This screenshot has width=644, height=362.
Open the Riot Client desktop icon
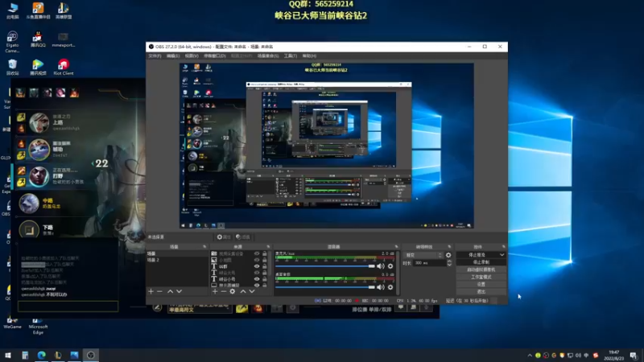point(64,68)
